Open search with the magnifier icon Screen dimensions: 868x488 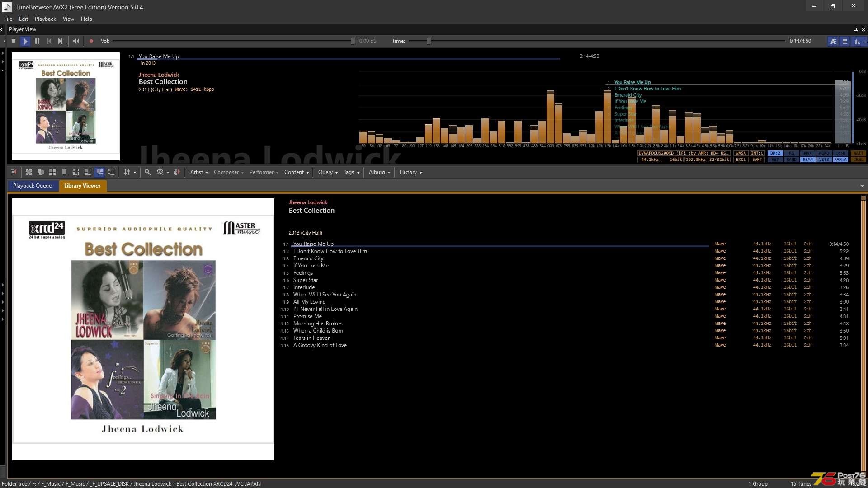pos(147,172)
